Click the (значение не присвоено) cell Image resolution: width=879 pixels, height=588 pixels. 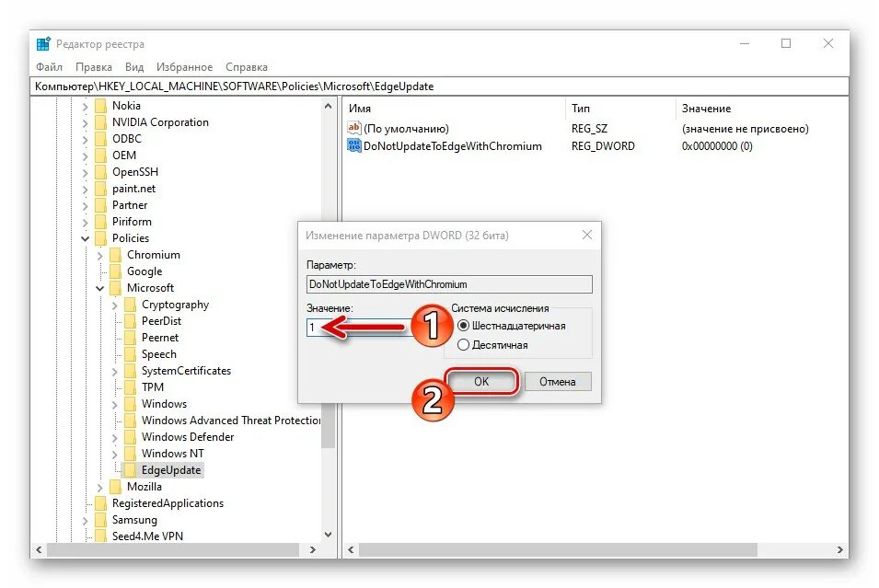tap(745, 128)
